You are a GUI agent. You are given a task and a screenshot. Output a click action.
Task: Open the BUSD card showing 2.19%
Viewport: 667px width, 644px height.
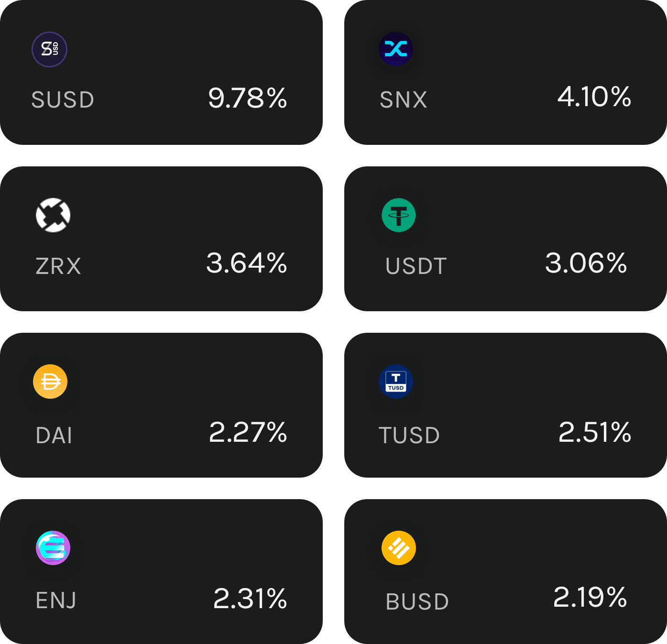click(x=505, y=571)
